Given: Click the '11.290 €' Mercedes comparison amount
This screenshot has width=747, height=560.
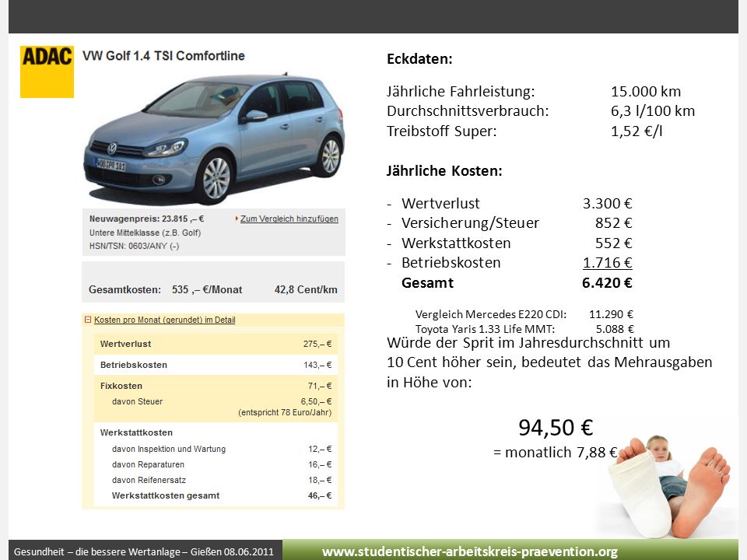Looking at the screenshot, I should 612,314.
